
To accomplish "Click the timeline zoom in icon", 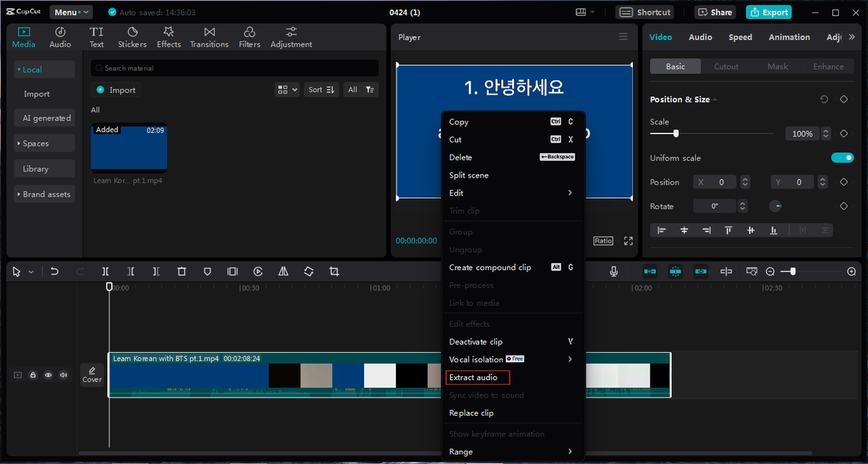I will [x=852, y=271].
